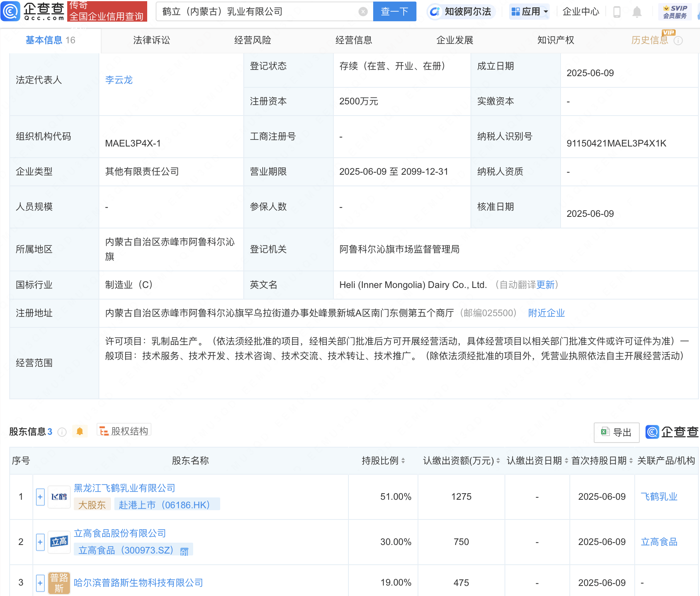Switch to 基本信息 tab

pos(50,40)
